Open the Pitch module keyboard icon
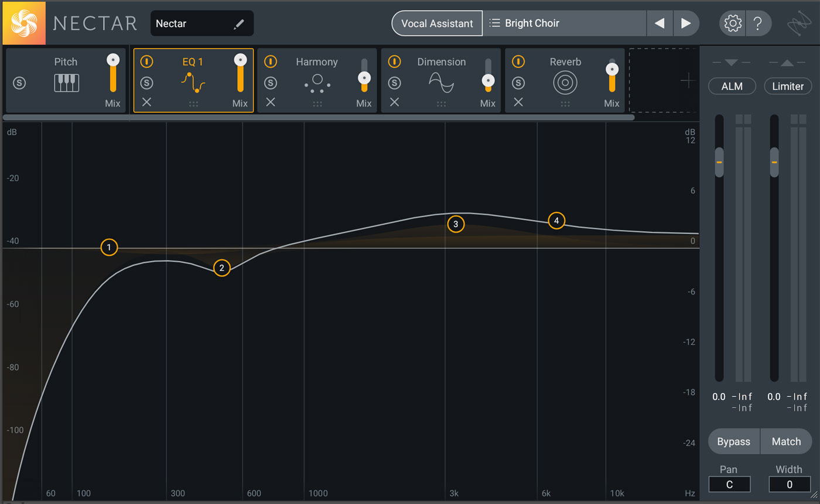 pyautogui.click(x=66, y=83)
